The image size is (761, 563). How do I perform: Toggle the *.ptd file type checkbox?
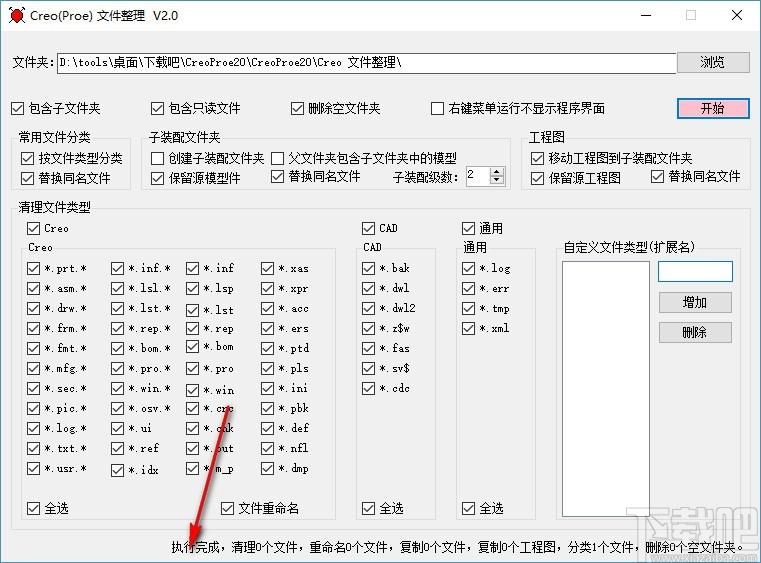267,348
